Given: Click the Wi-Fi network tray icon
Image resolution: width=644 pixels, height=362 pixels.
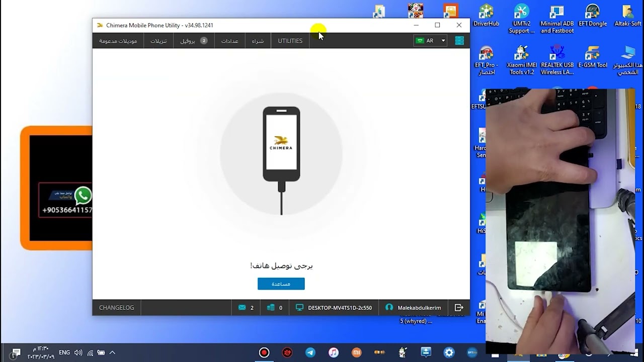Looking at the screenshot, I should 90,353.
